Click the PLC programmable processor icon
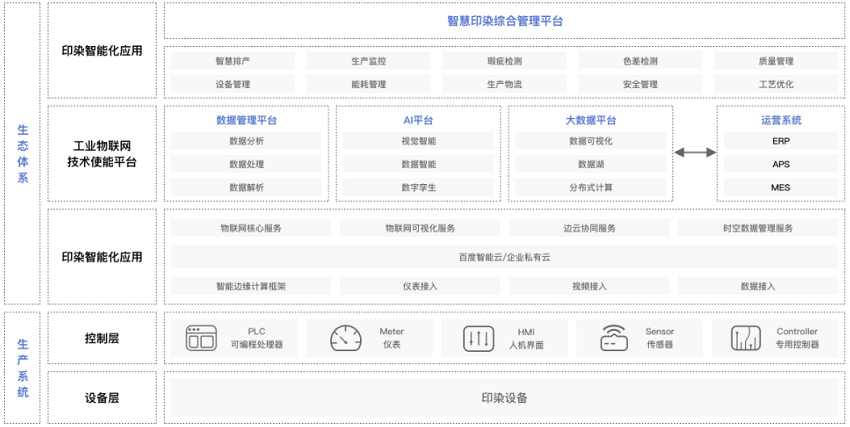 (201, 338)
